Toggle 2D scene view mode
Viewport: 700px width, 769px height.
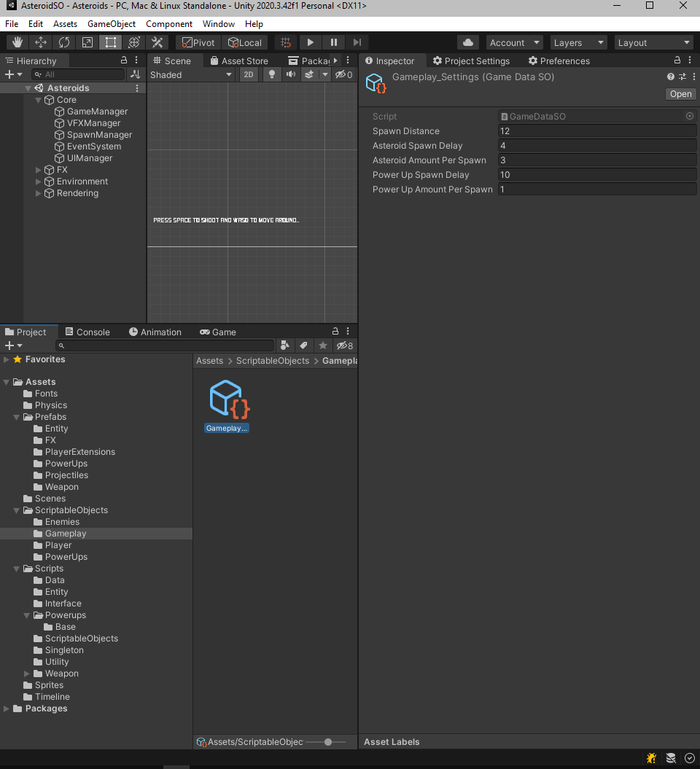pos(249,74)
